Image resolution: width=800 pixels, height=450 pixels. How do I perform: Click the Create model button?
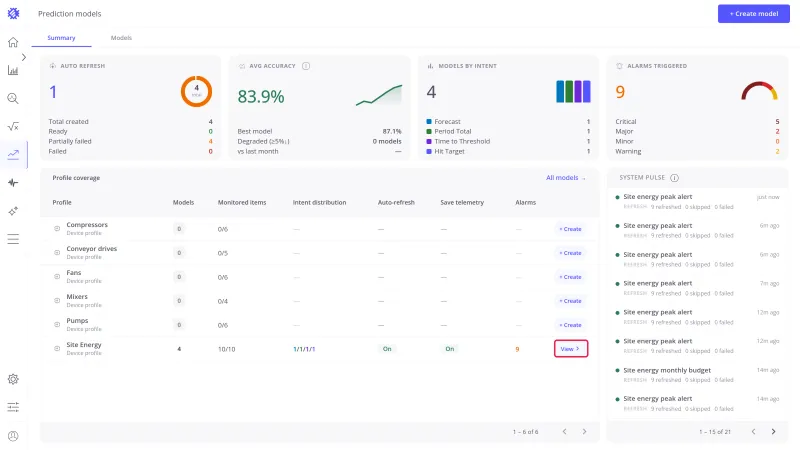click(x=754, y=14)
